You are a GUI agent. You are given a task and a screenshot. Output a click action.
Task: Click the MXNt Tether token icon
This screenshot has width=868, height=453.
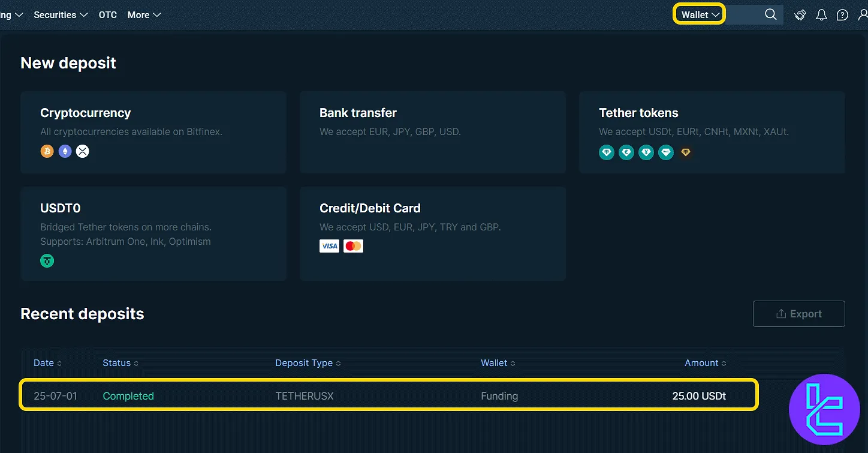pos(666,152)
